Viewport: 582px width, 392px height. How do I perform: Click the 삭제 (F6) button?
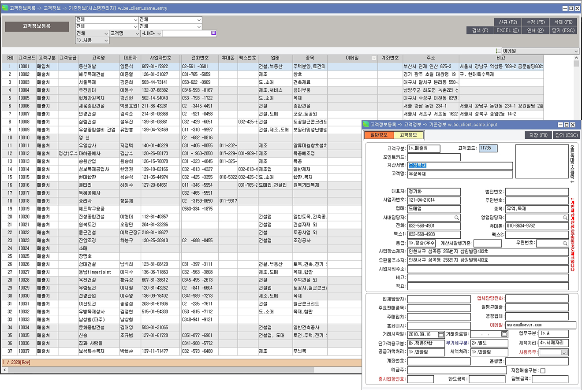(x=563, y=22)
